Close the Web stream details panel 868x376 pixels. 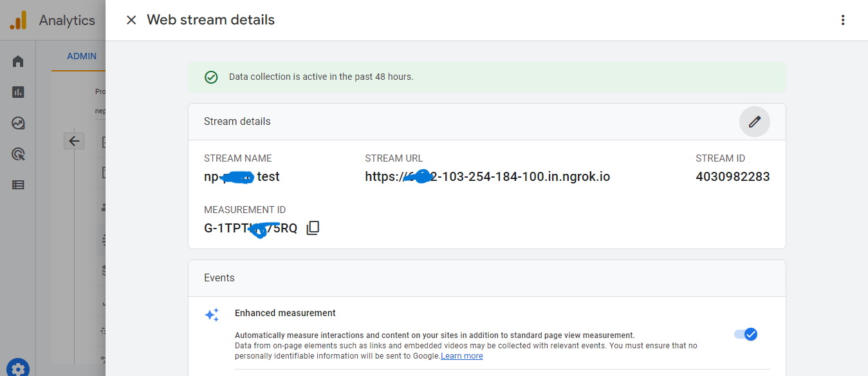click(x=131, y=20)
